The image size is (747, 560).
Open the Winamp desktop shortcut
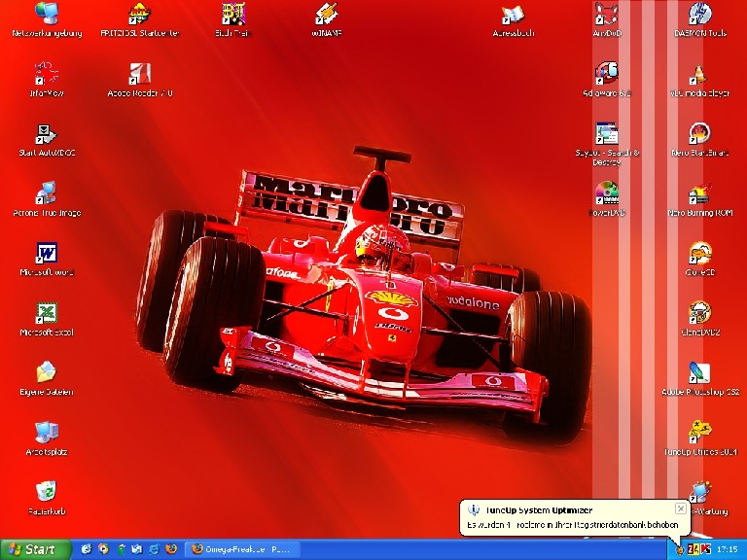327,14
